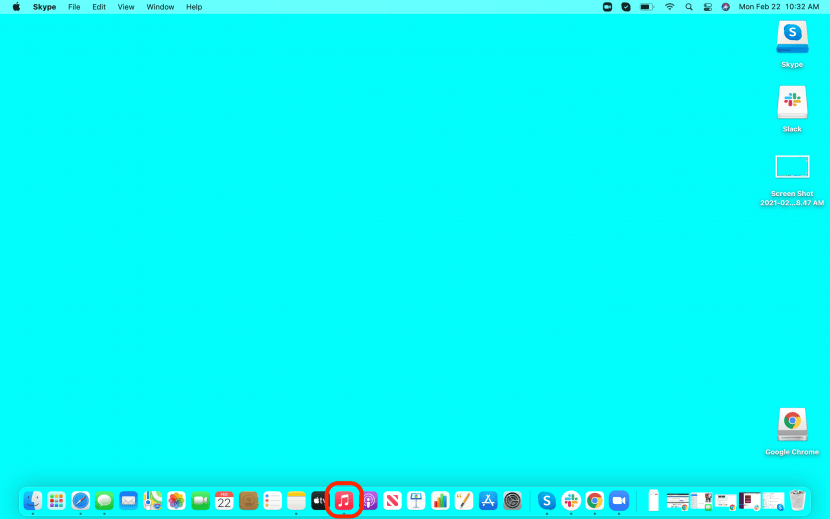Launch Pages from the Dock
Image resolution: width=830 pixels, height=519 pixels.
coord(464,500)
